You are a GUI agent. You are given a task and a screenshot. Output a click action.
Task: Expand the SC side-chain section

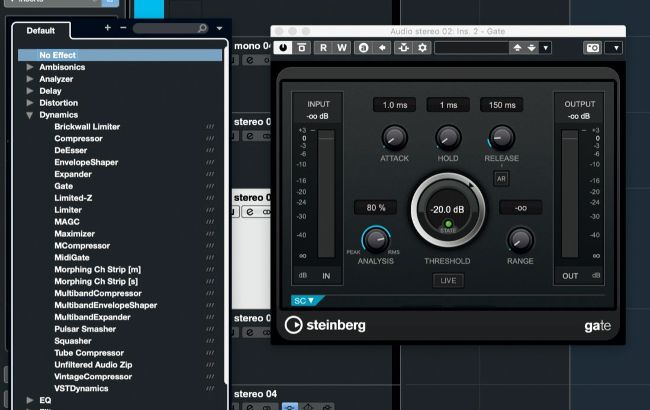click(x=304, y=300)
